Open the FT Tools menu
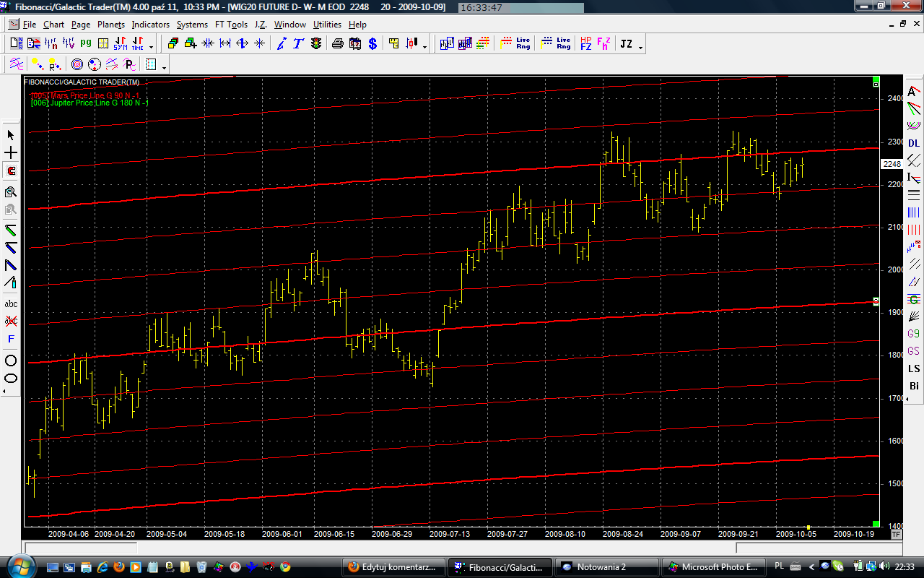The width and height of the screenshot is (924, 578). pos(231,25)
